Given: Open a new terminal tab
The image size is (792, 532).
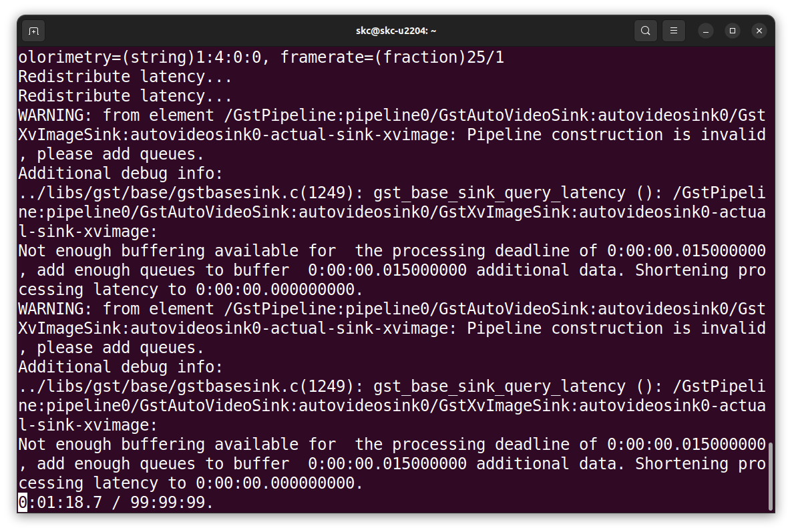Looking at the screenshot, I should (x=33, y=31).
